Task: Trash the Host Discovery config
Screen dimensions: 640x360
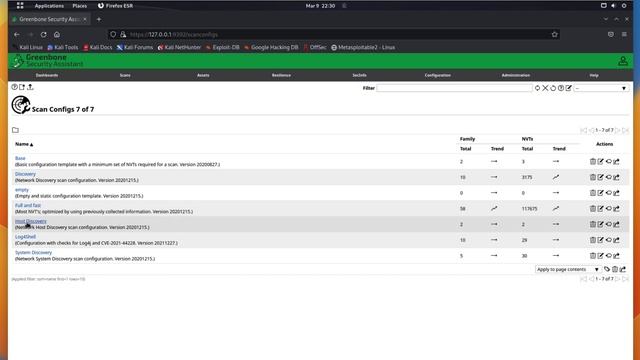Action: point(593,224)
